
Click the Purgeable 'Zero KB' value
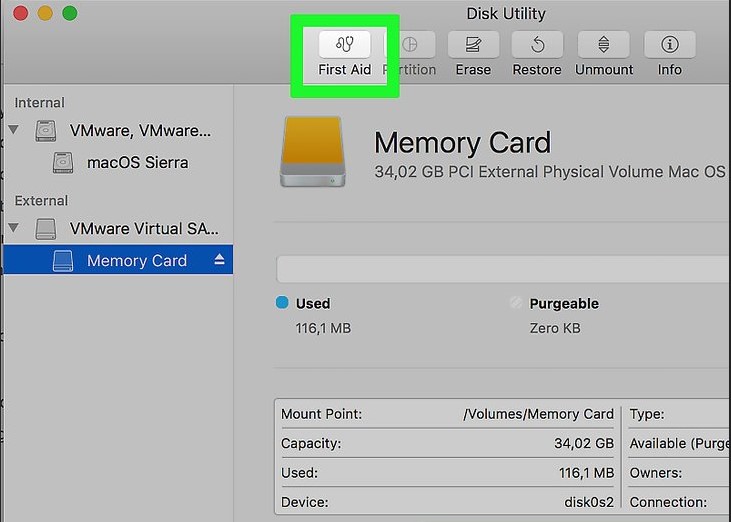pos(555,329)
